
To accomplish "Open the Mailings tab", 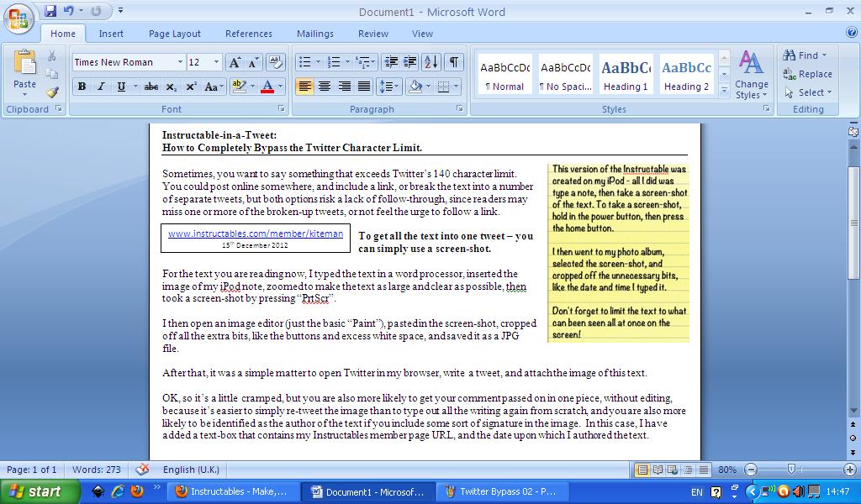I will [x=315, y=34].
